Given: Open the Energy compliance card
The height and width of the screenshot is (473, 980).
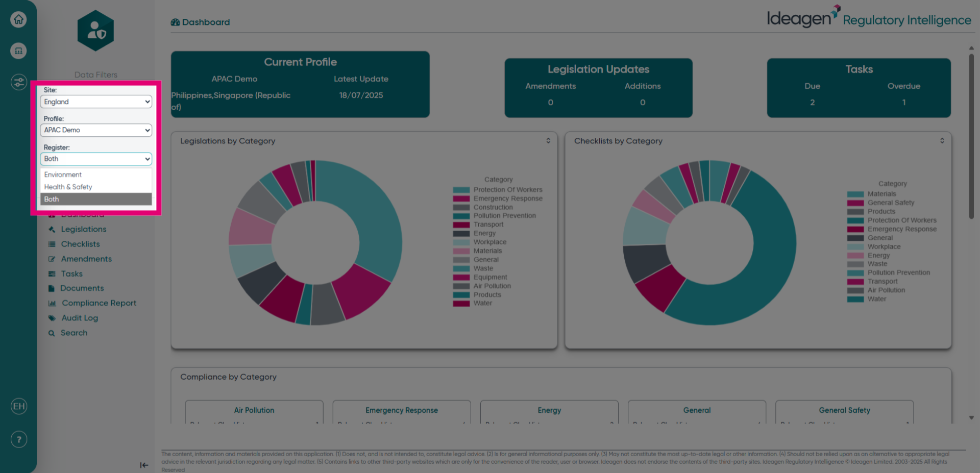Looking at the screenshot, I should click(x=549, y=412).
